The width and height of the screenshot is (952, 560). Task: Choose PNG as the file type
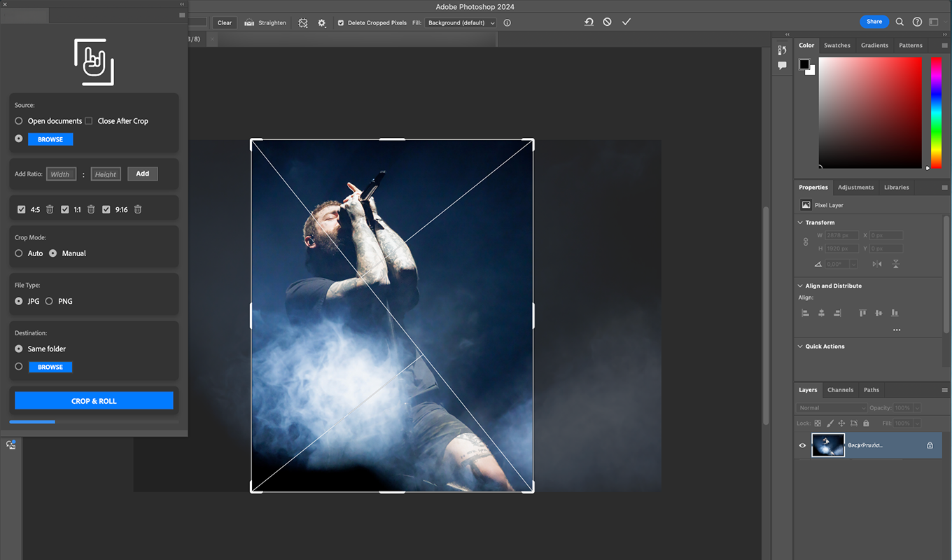tap(49, 301)
